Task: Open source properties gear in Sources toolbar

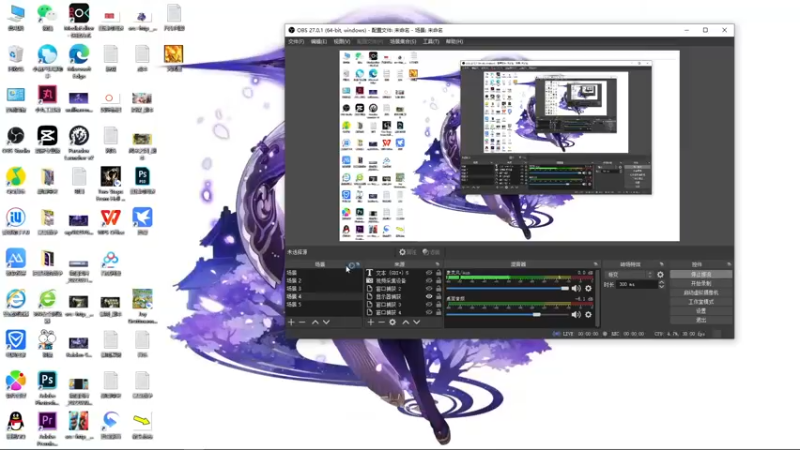Action: (392, 322)
